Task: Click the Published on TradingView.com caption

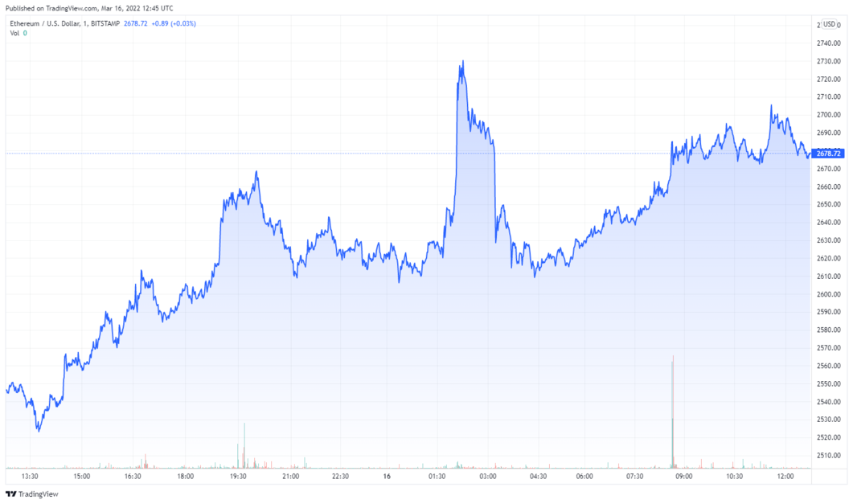Action: pos(89,8)
